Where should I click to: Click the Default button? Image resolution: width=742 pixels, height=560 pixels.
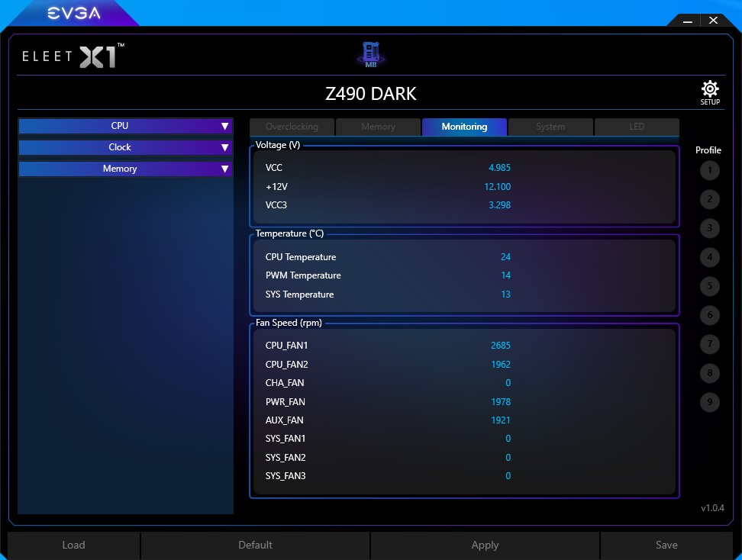tap(255, 546)
